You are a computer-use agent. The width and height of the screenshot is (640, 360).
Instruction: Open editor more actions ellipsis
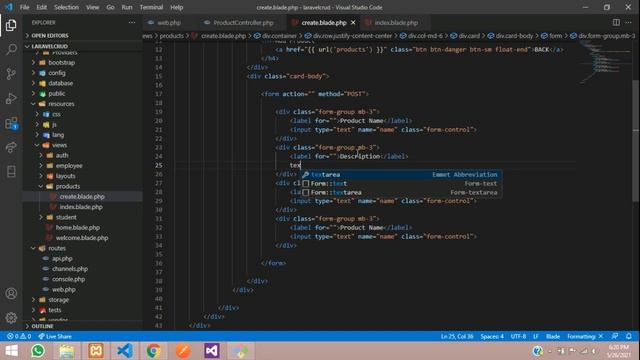pos(628,22)
